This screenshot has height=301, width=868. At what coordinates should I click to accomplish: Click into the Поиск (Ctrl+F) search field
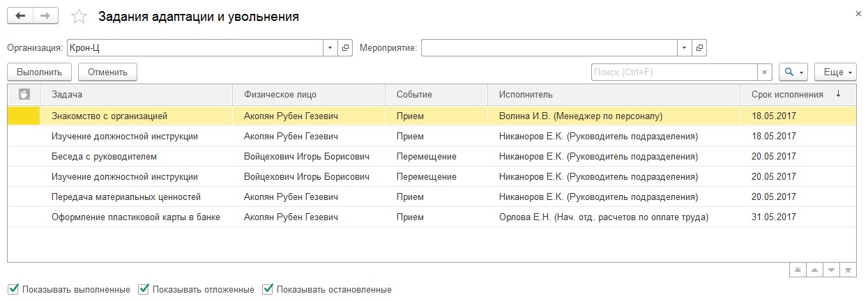[x=673, y=72]
